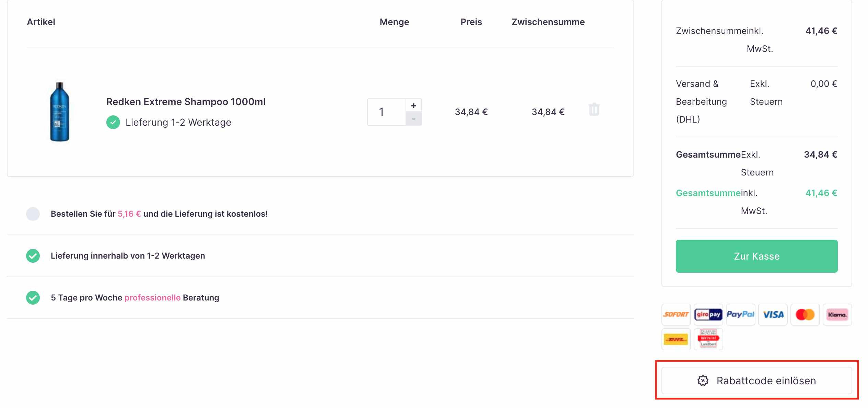The height and width of the screenshot is (408, 868).
Task: Proceed with the Zur Kasse button
Action: pyautogui.click(x=756, y=256)
